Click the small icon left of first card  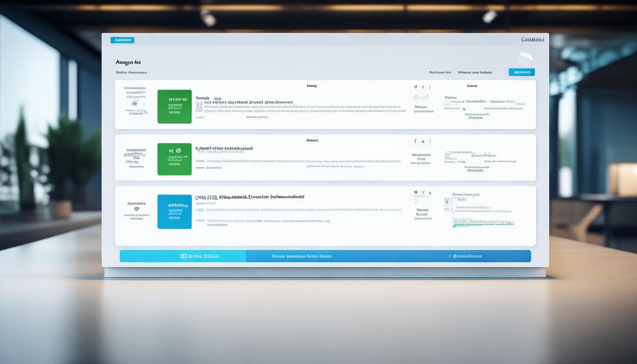pyautogui.click(x=136, y=103)
